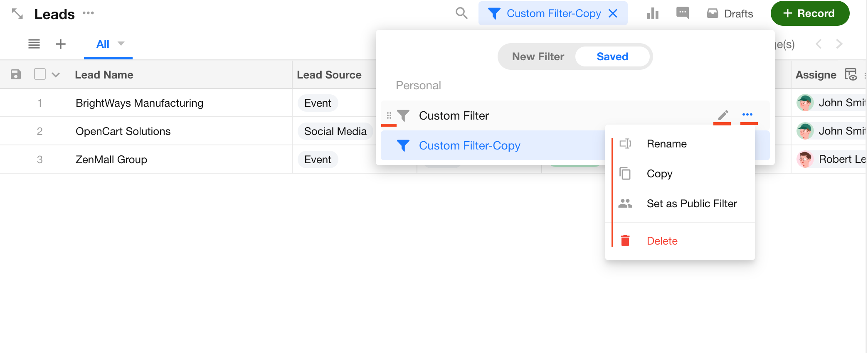This screenshot has width=868, height=353.
Task: Expand chevron next to header checkbox
Action: 56,75
